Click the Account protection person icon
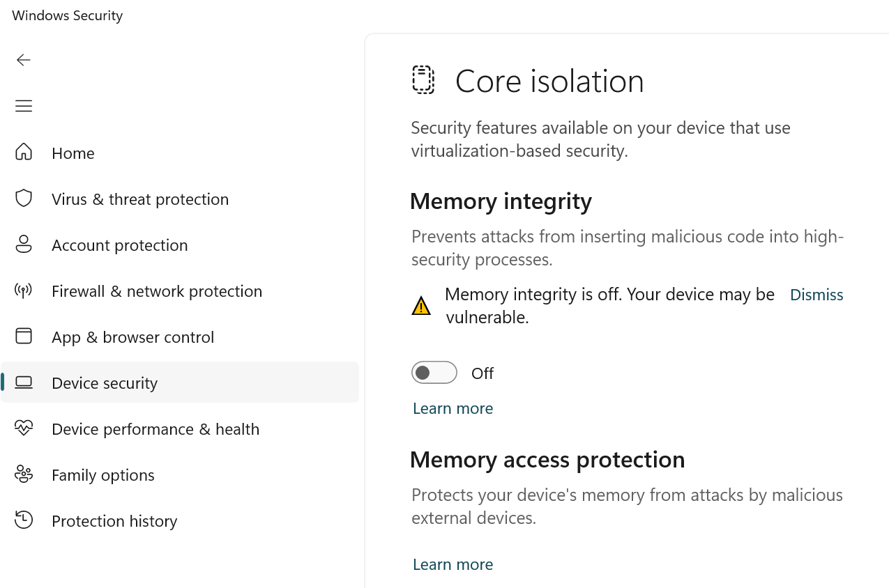The width and height of the screenshot is (889, 588). (24, 245)
